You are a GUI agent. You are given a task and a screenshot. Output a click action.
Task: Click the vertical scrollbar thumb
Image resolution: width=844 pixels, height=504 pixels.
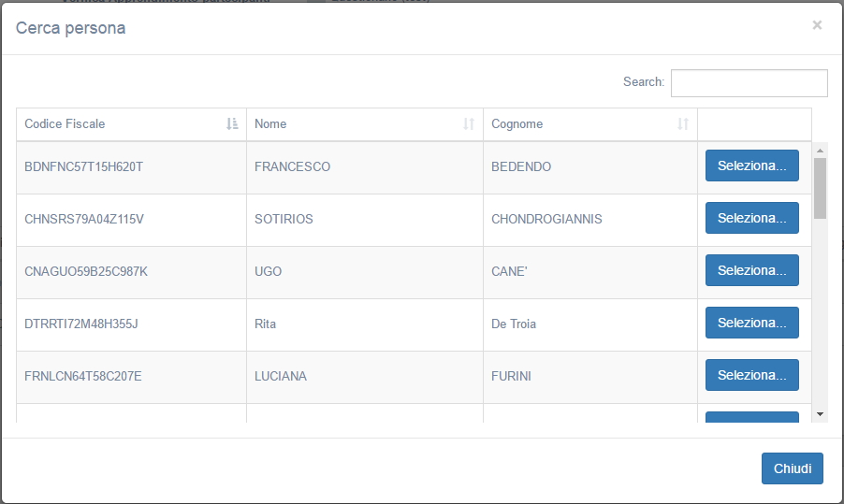pyautogui.click(x=820, y=187)
